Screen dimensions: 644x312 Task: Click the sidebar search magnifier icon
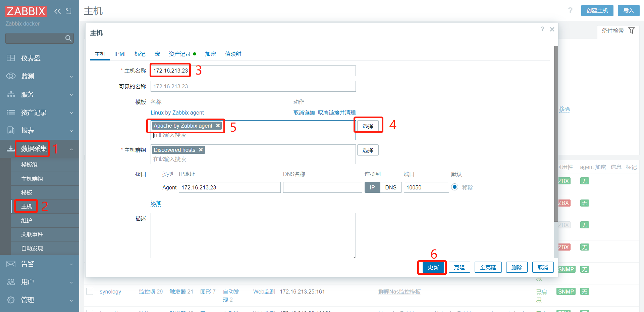pos(68,38)
